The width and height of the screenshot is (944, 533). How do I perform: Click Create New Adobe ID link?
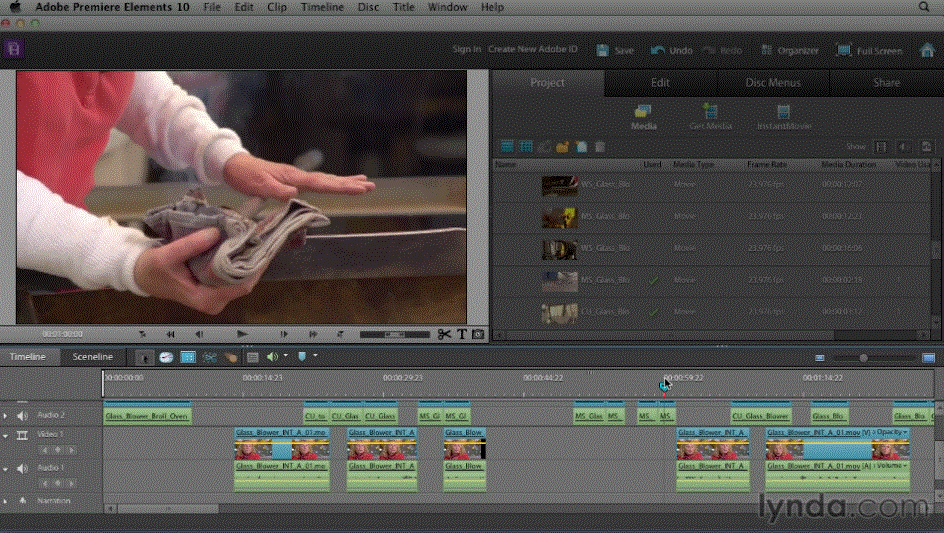[533, 49]
